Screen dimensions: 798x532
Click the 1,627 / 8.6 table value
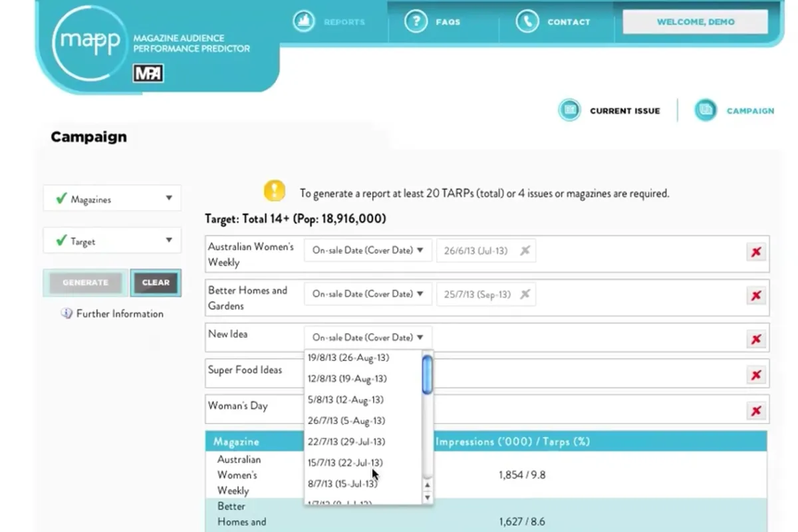click(522, 521)
